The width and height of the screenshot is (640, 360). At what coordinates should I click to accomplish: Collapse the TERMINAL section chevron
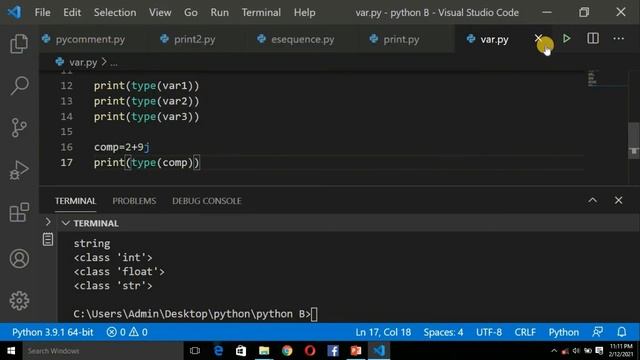pyautogui.click(x=65, y=223)
